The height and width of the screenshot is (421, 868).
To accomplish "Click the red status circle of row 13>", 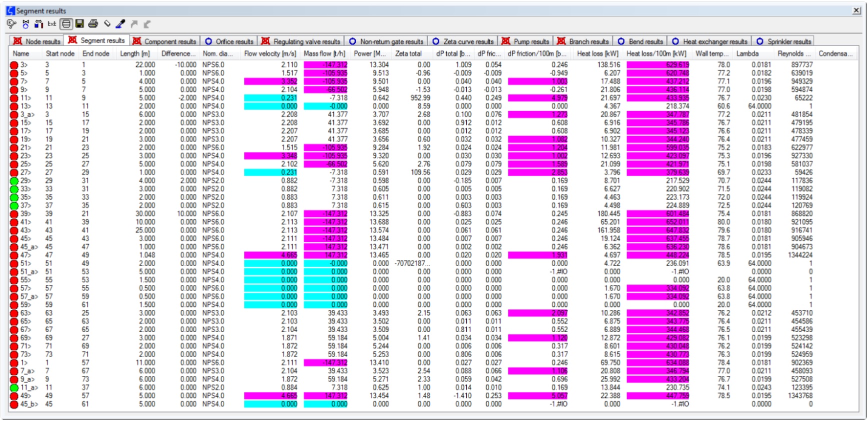I will tap(14, 106).
